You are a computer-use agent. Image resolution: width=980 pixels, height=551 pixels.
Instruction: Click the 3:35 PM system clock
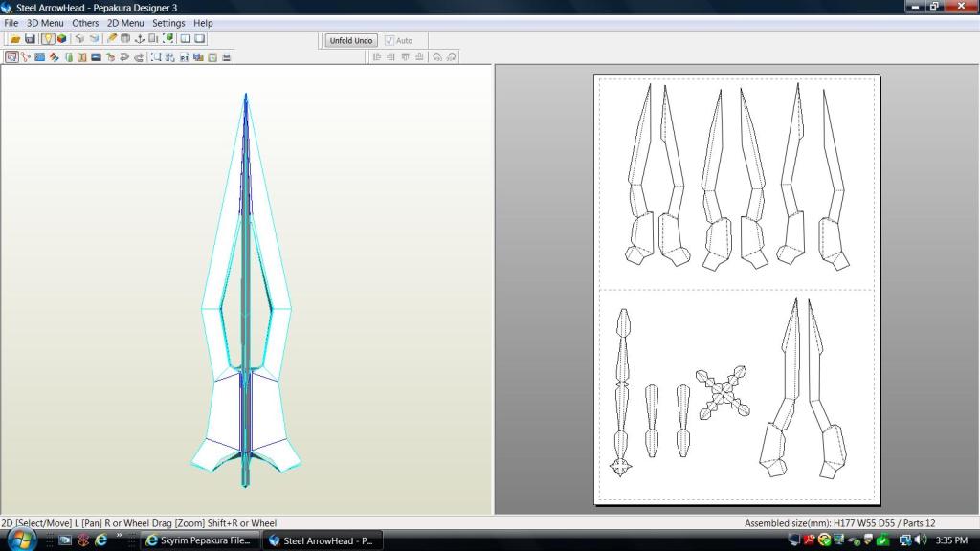[951, 540]
